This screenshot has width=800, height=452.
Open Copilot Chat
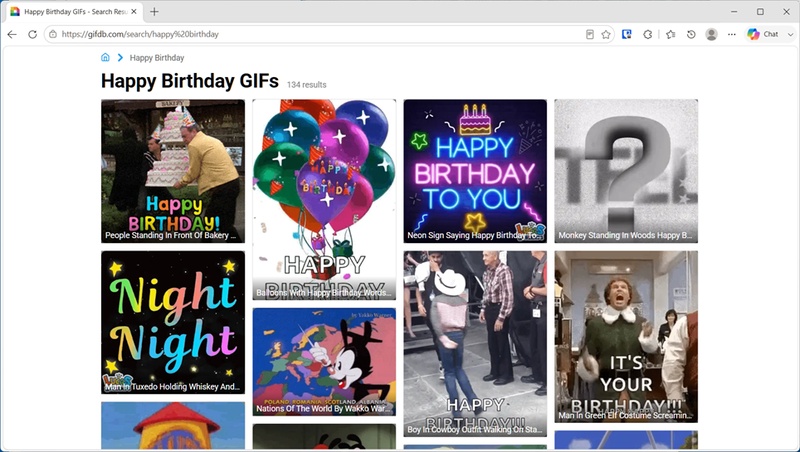(x=763, y=34)
